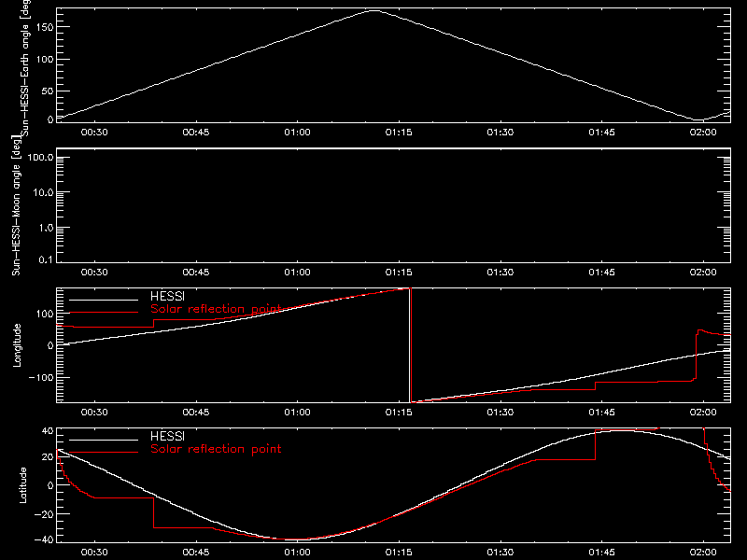The height and width of the screenshot is (560, 747).
Task: Select red 'Solar reflection point' legend in Longitude plot
Action: point(216,309)
